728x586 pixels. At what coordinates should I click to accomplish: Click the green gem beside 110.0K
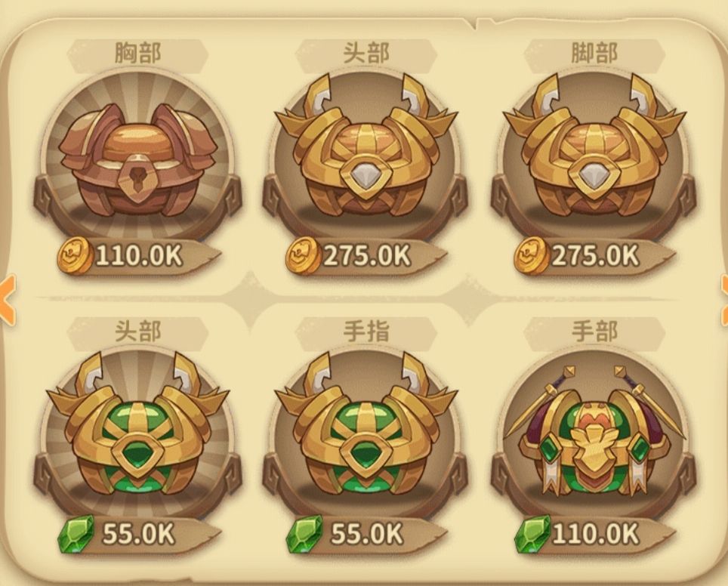[x=532, y=534]
